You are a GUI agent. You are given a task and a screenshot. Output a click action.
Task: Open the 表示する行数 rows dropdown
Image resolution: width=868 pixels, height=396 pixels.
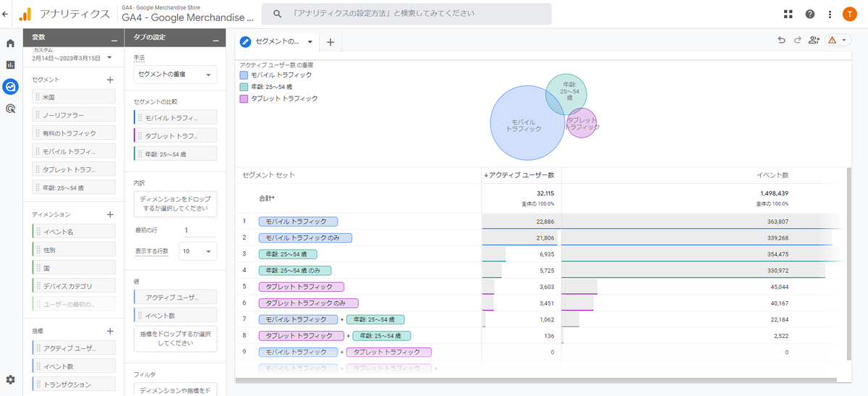pyautogui.click(x=197, y=251)
